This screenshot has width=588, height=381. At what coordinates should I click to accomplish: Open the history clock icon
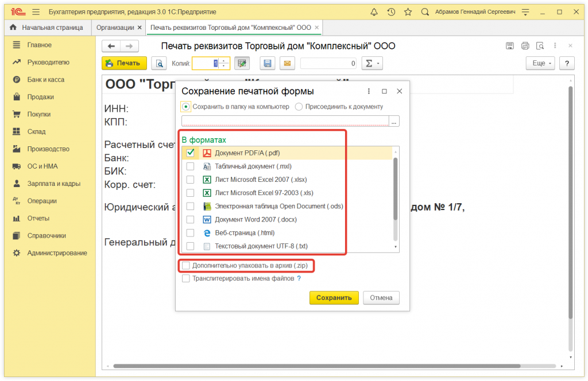point(391,11)
